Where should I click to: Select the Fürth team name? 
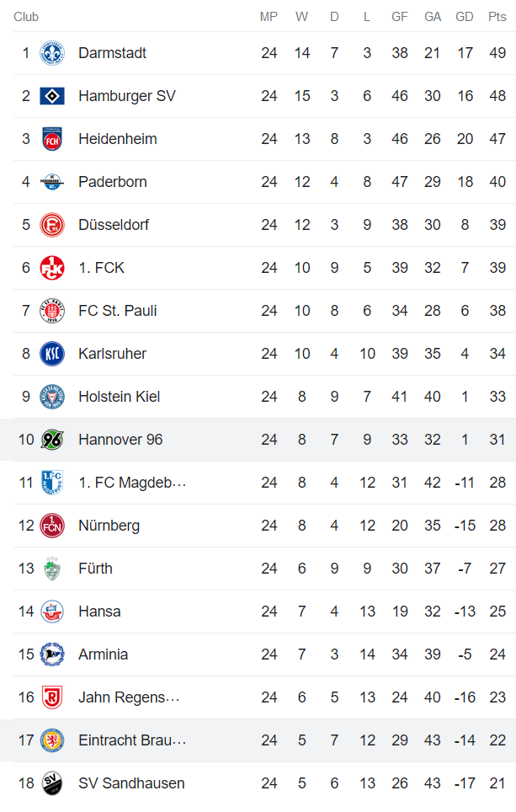click(x=95, y=569)
